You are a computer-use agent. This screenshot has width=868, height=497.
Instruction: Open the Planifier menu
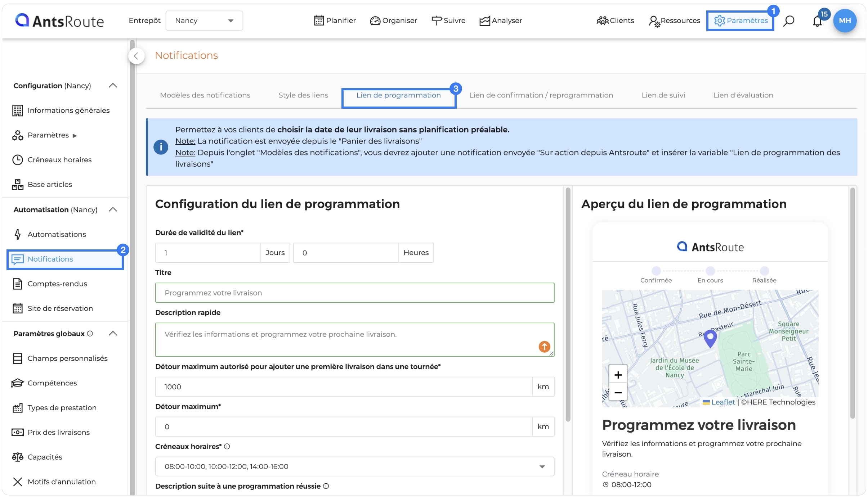pyautogui.click(x=335, y=21)
